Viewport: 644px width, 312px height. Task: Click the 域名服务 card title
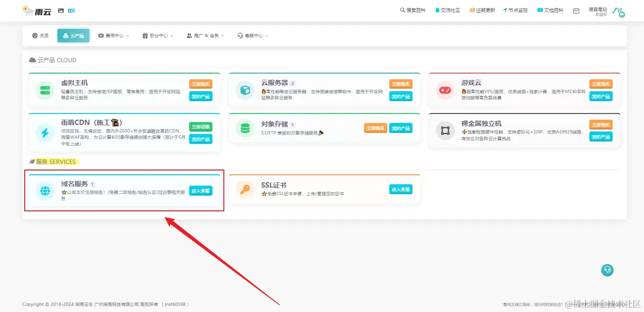pos(75,184)
